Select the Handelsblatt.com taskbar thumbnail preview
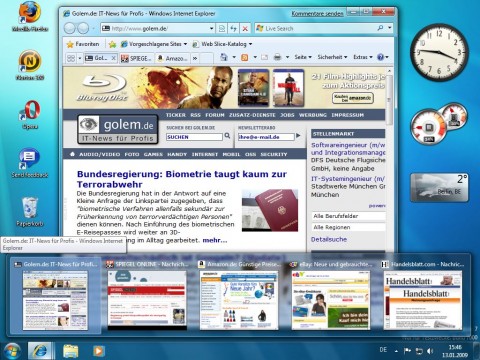 [423, 297]
